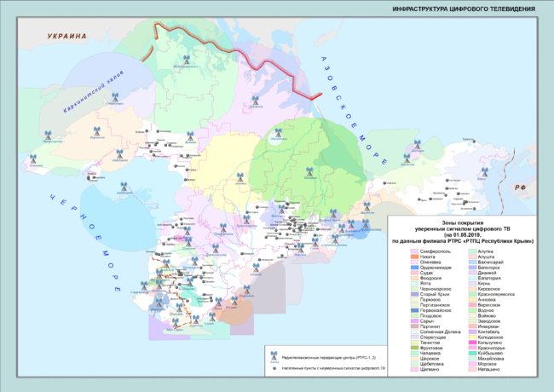Click the 'Феодосия' legend label
Screen dimensions: 554x392
pyautogui.click(x=430, y=279)
